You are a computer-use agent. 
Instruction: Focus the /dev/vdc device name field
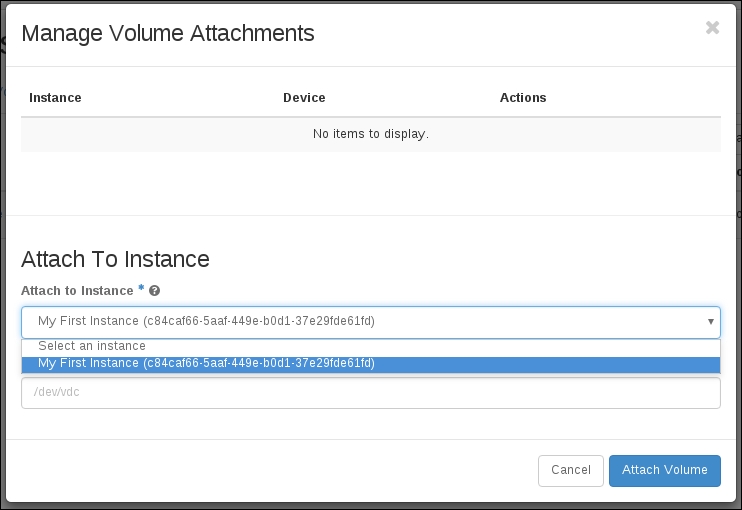click(370, 393)
